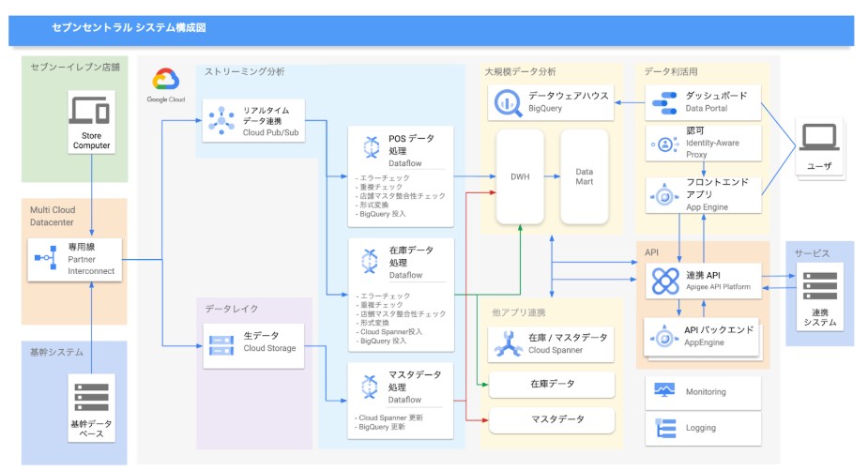Click the BigQuery data warehouse icon

510,101
